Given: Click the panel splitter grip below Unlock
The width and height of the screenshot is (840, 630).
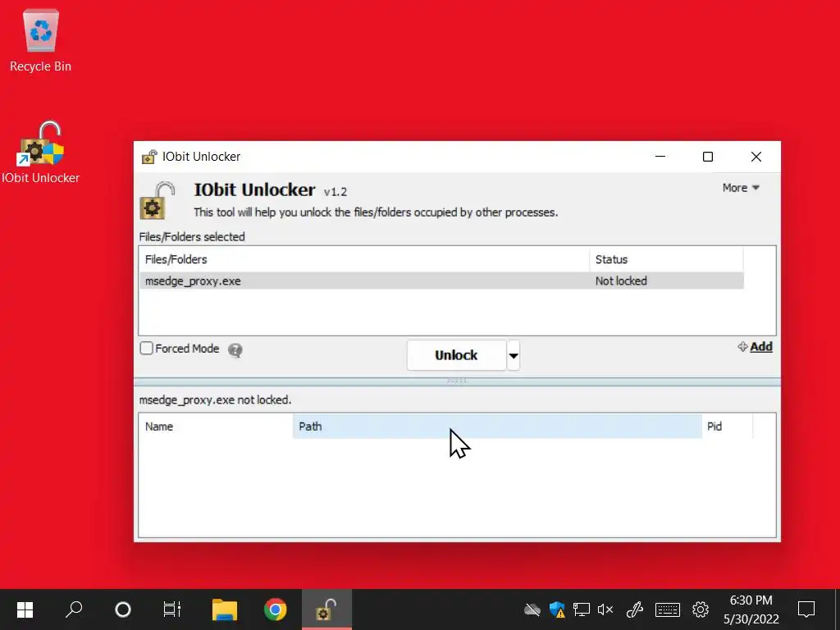Looking at the screenshot, I should 457,381.
